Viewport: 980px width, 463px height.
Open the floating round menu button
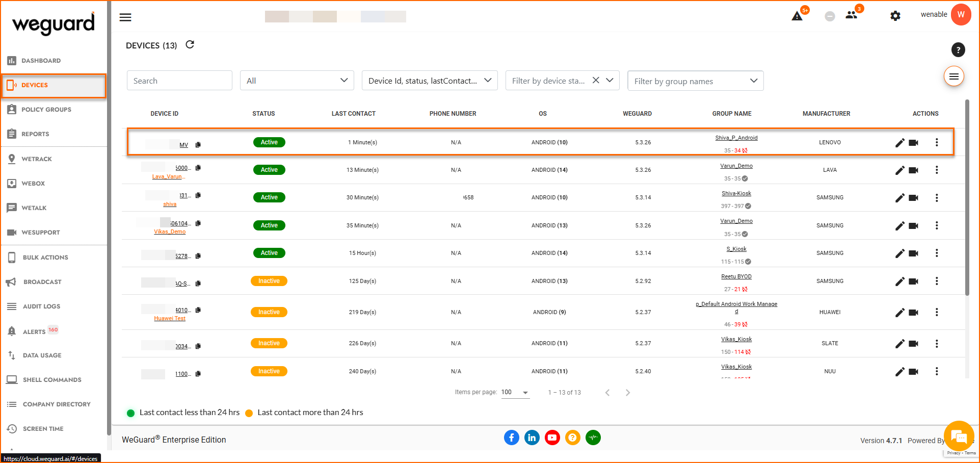(954, 76)
